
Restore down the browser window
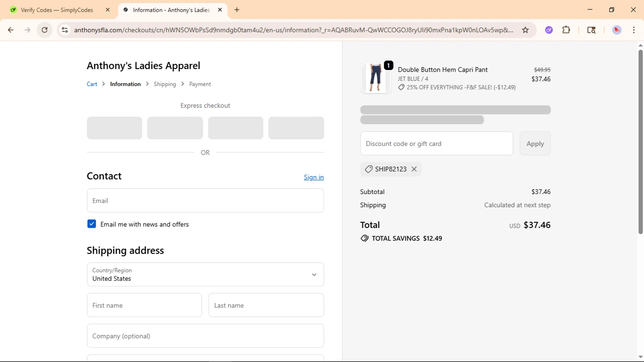pyautogui.click(x=612, y=10)
